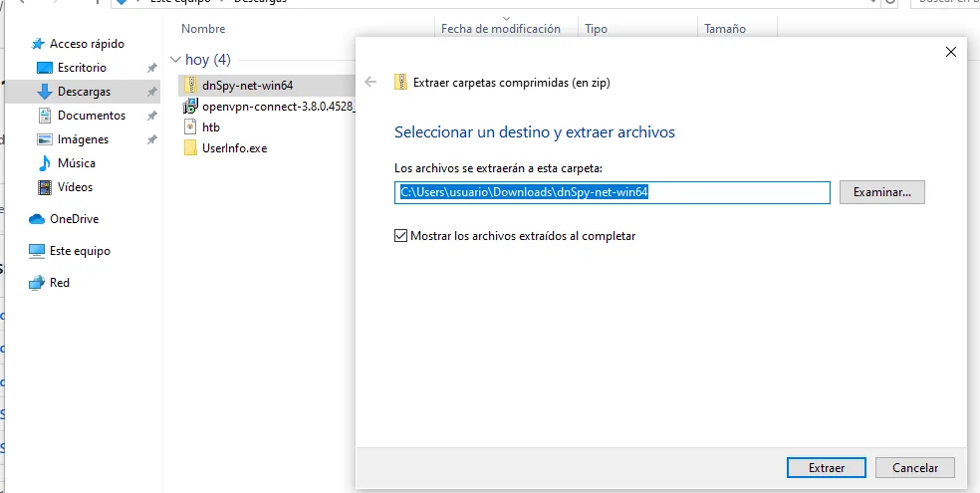Click the Escritorio desktop icon
This screenshot has width=980, height=493.
click(45, 68)
